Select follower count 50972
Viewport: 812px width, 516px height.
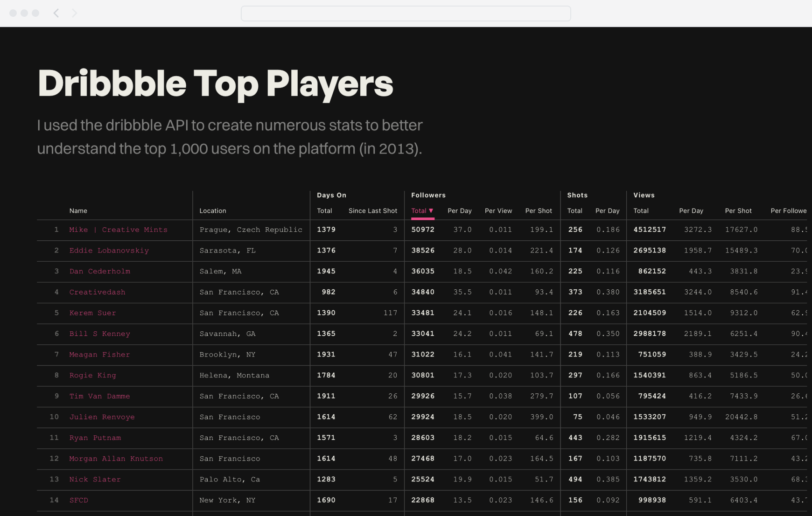[x=423, y=230]
